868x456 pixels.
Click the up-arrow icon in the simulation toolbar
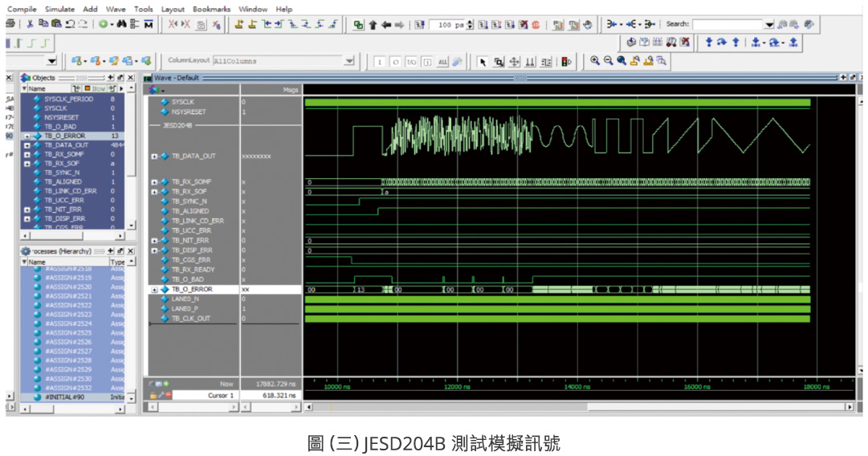coord(373,25)
